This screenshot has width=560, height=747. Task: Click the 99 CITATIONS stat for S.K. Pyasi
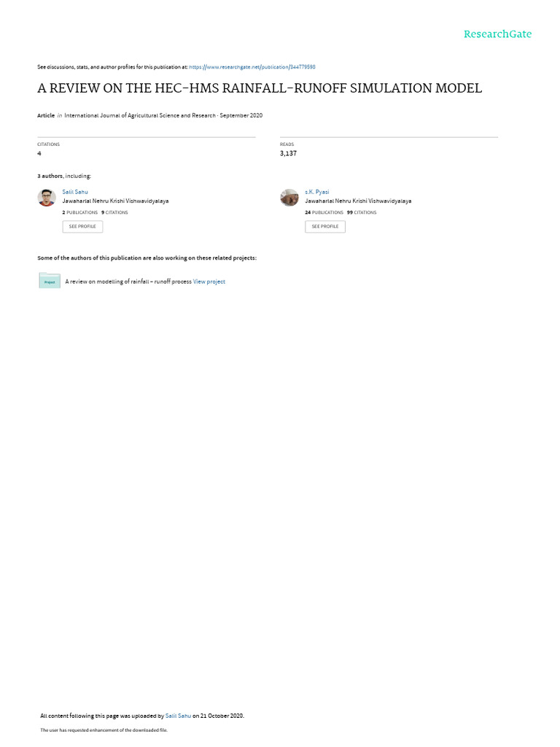(362, 212)
